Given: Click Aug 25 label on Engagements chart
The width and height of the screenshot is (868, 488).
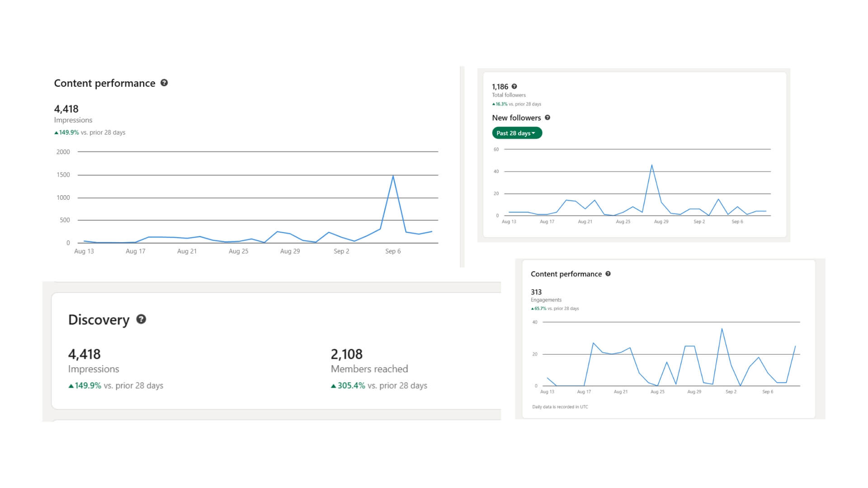Looking at the screenshot, I should coord(657,392).
